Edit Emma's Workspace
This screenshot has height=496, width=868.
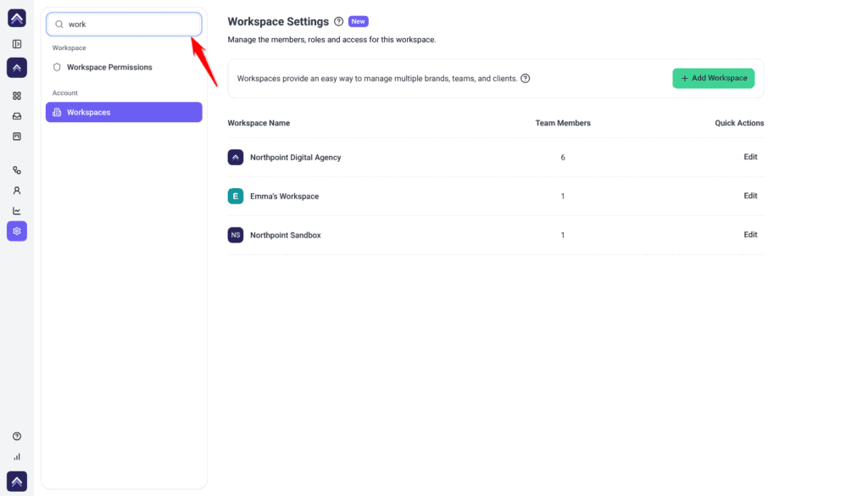pyautogui.click(x=750, y=195)
